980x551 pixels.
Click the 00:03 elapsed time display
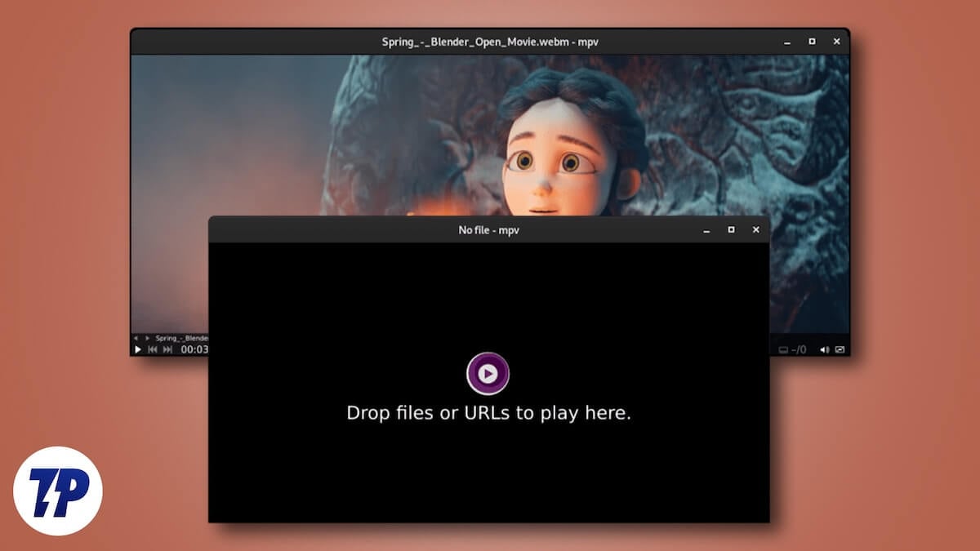[x=194, y=349]
